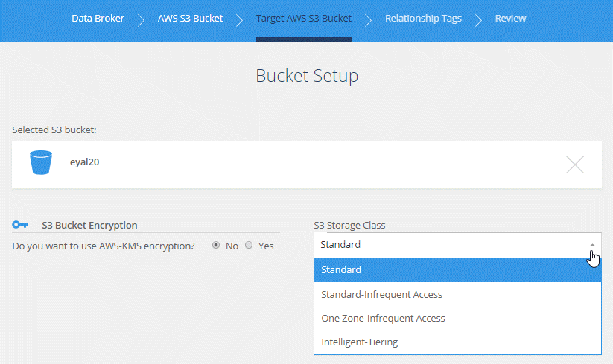Click the key encryption icon

point(20,225)
